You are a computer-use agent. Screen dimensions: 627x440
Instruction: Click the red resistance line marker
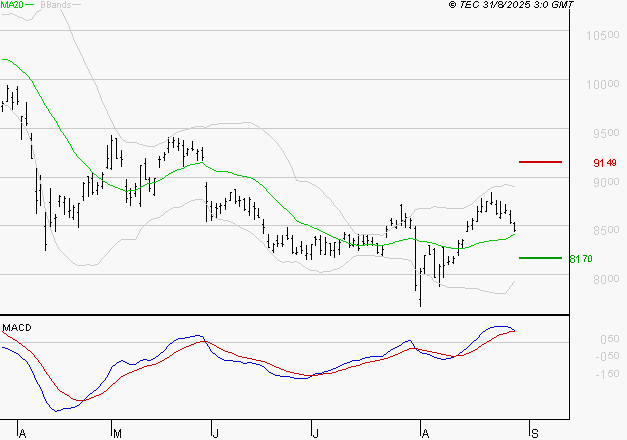pyautogui.click(x=539, y=161)
